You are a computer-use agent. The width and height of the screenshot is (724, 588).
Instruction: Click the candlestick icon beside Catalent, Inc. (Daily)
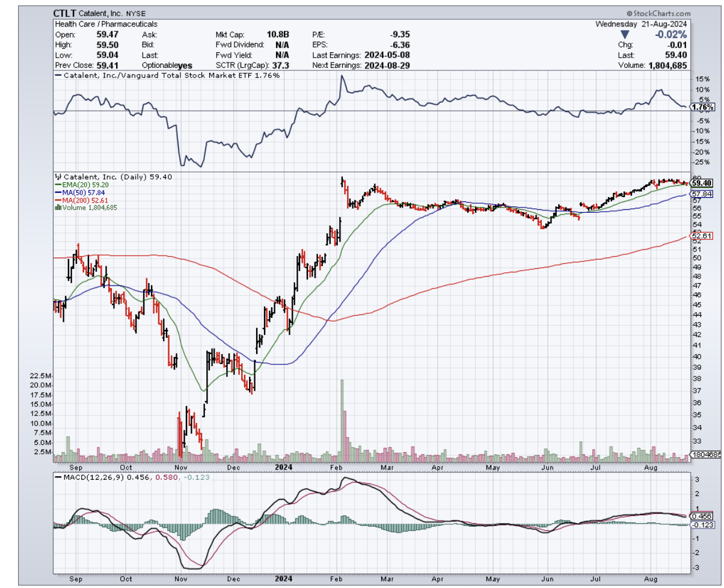pyautogui.click(x=58, y=177)
